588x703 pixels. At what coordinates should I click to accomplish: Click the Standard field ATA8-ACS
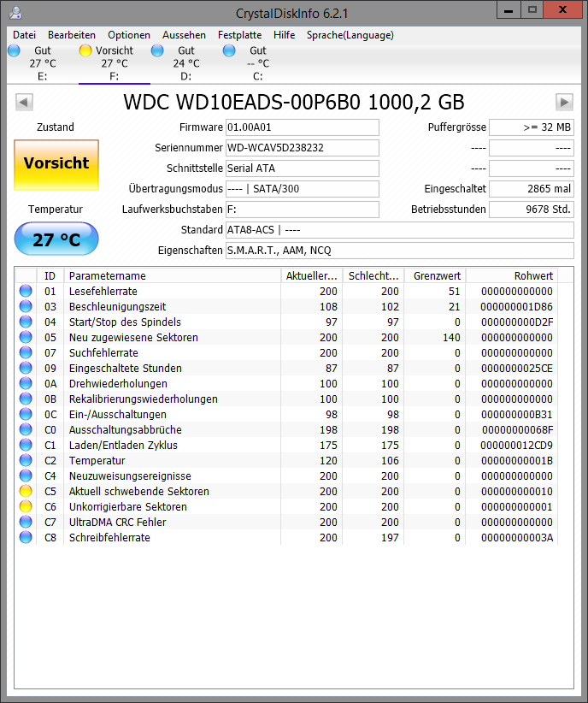click(400, 230)
